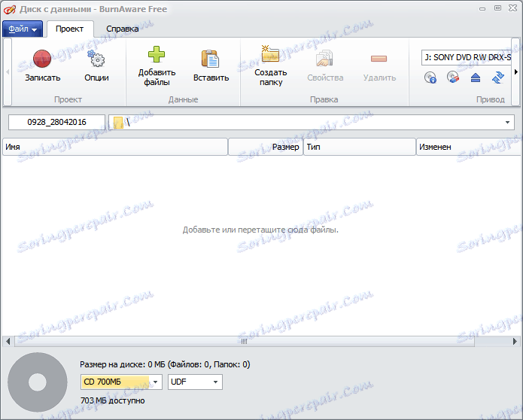
Task: Click the horizontal scrollbar thumb
Action: [244, 341]
